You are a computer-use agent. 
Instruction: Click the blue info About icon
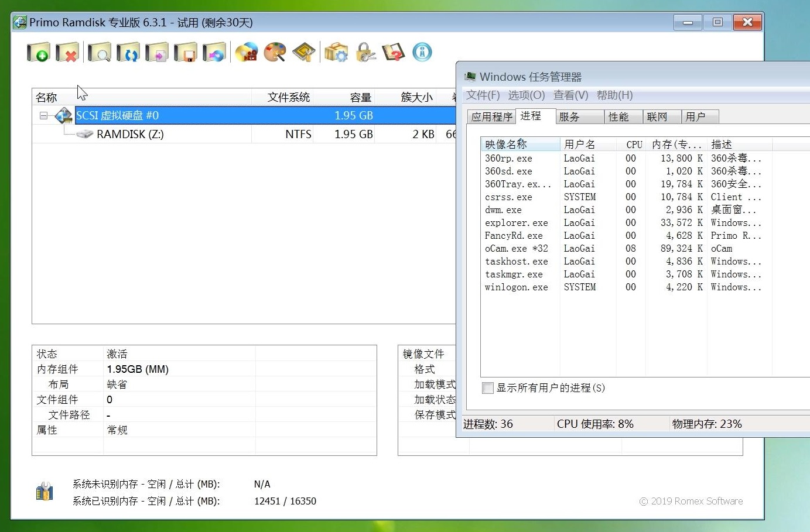coord(422,52)
